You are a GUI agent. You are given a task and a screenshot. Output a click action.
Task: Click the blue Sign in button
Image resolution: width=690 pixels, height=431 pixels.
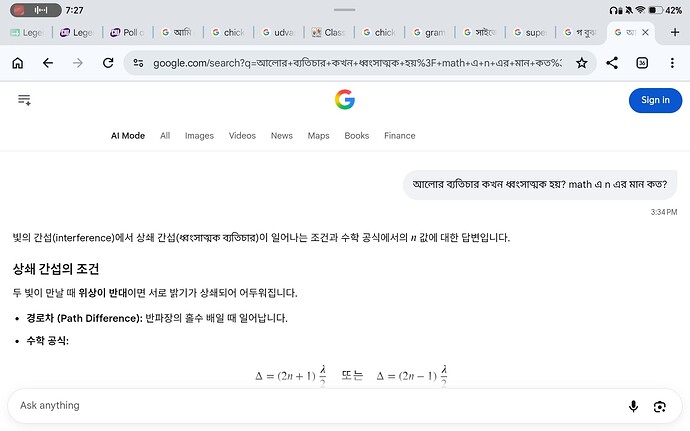coord(655,100)
